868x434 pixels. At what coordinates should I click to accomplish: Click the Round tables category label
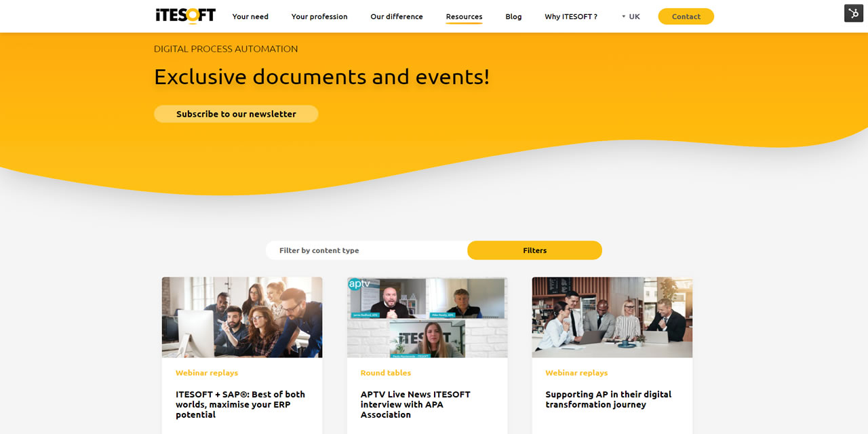click(384, 373)
